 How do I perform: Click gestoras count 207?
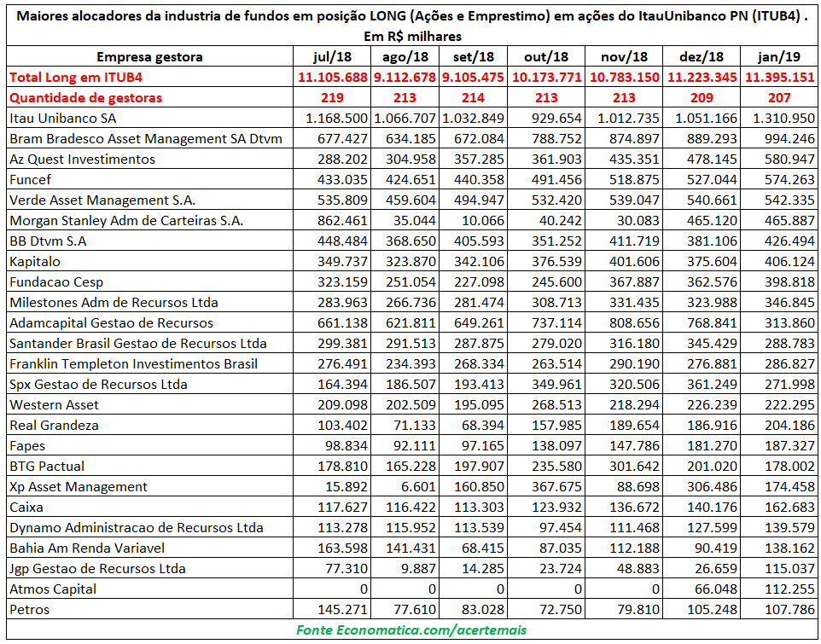click(x=780, y=98)
